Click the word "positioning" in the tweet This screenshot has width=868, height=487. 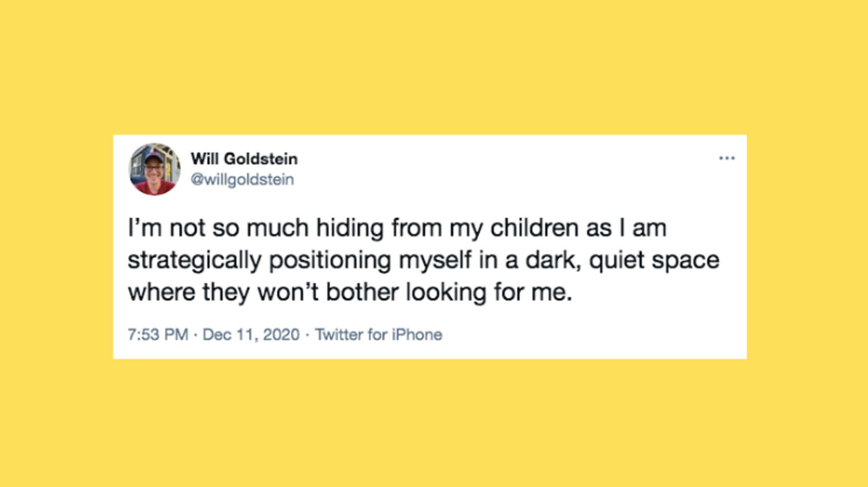[x=330, y=261]
